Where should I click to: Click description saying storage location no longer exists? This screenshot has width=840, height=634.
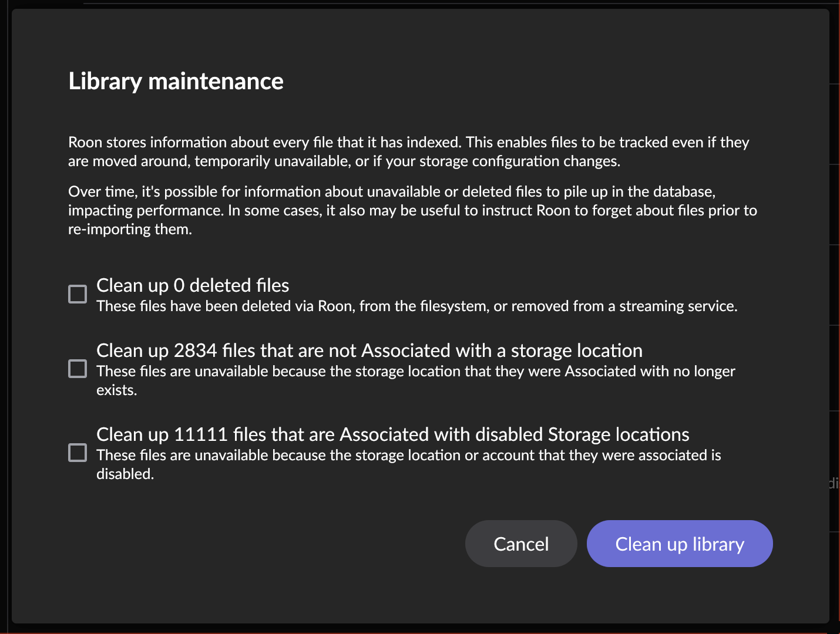(415, 380)
